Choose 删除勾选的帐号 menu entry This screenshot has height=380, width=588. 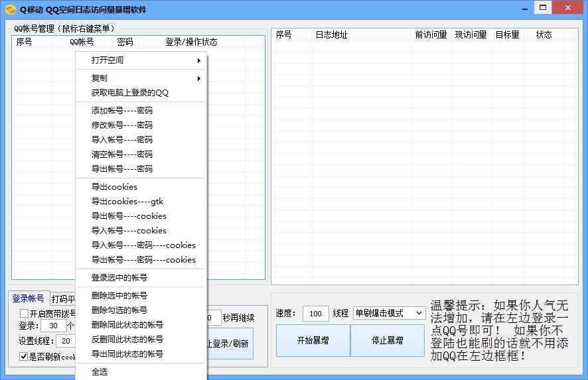(141, 310)
